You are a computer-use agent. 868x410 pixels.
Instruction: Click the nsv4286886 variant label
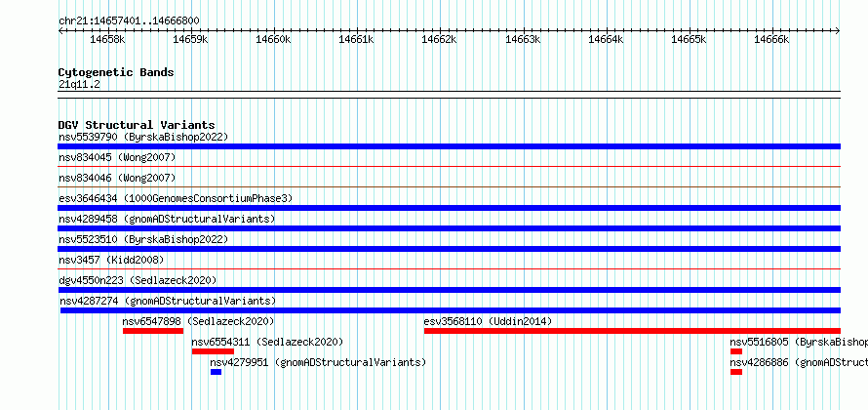coord(799,362)
